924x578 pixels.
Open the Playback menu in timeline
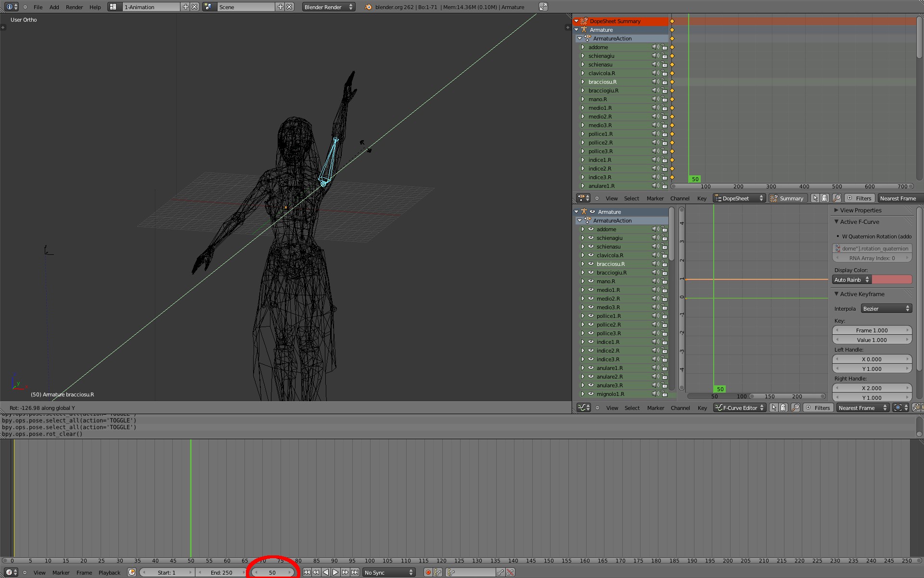coord(109,573)
